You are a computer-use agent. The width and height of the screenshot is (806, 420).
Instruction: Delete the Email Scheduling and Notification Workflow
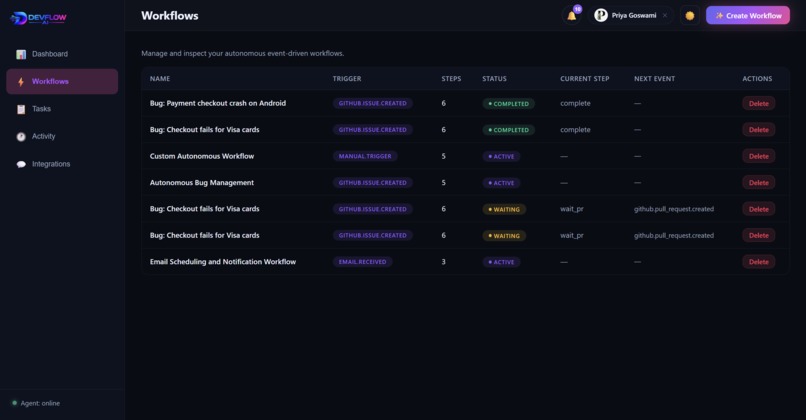[758, 262]
